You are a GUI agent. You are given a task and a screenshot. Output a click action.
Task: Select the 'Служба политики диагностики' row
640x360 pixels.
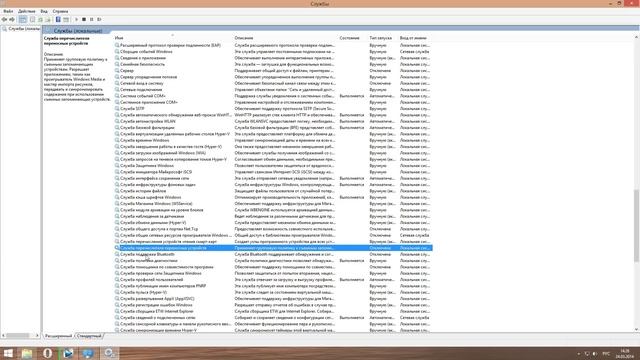tap(273, 260)
